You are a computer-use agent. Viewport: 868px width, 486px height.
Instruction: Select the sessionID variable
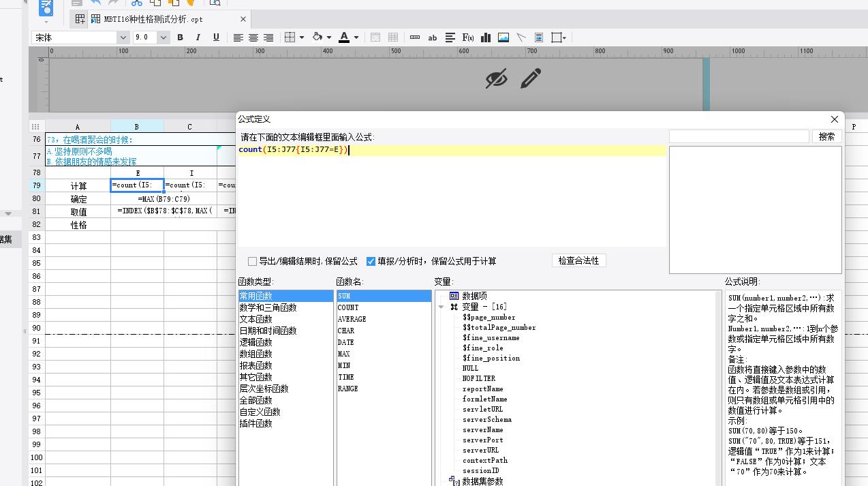click(x=481, y=470)
